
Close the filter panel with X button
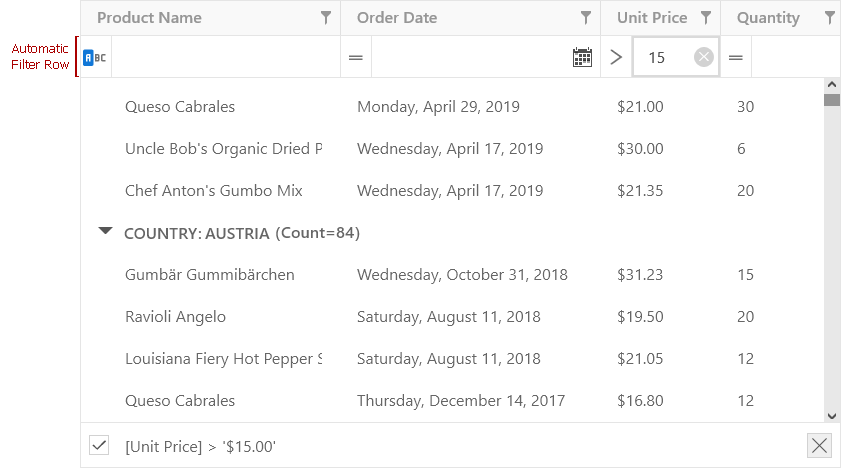click(819, 445)
